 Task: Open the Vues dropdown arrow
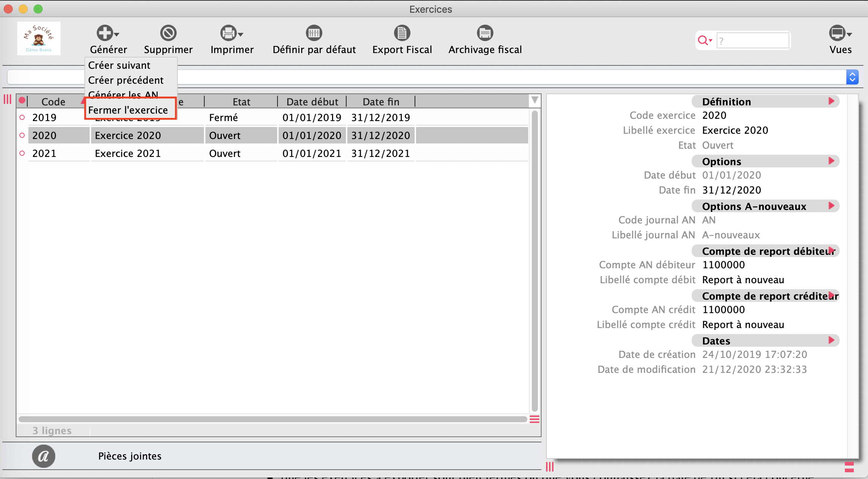(x=849, y=34)
